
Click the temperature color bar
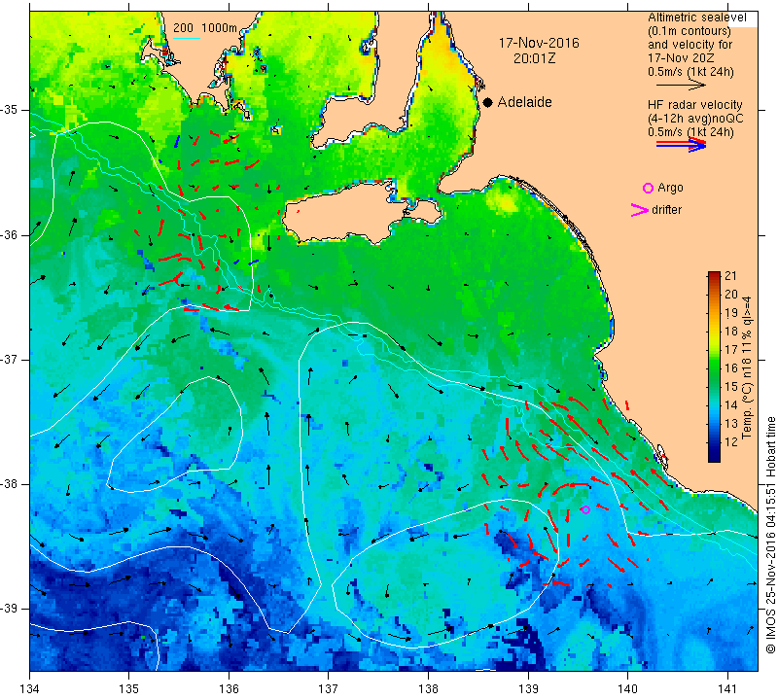(x=714, y=367)
